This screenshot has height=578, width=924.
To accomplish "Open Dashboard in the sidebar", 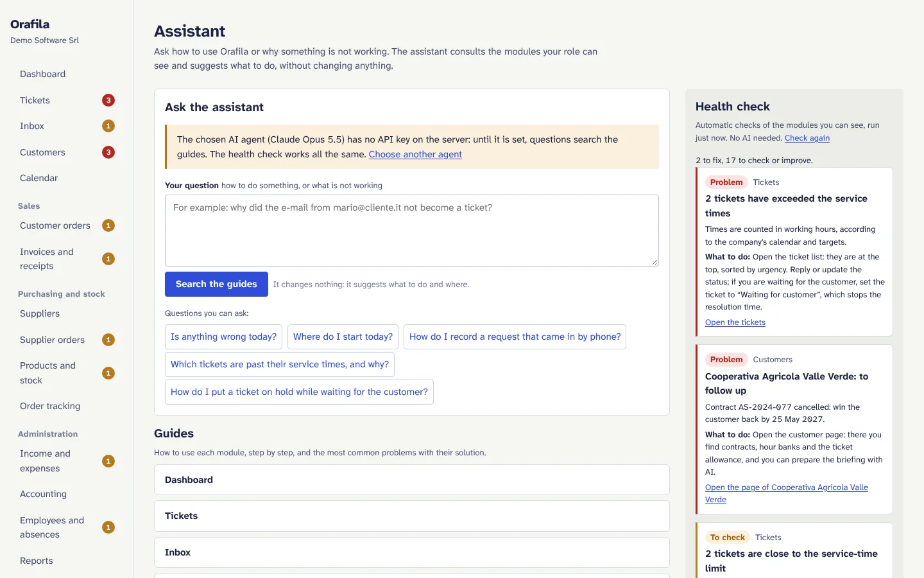I will (x=66, y=74).
